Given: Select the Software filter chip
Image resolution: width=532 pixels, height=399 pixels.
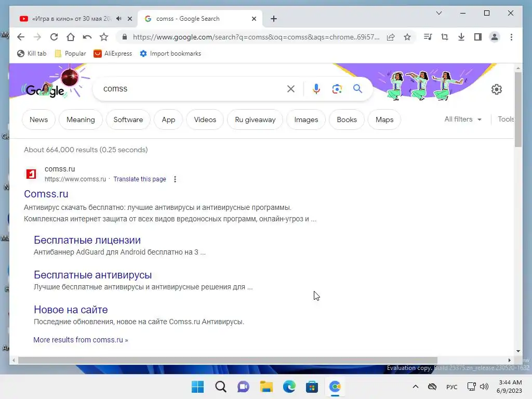Looking at the screenshot, I should click(128, 120).
